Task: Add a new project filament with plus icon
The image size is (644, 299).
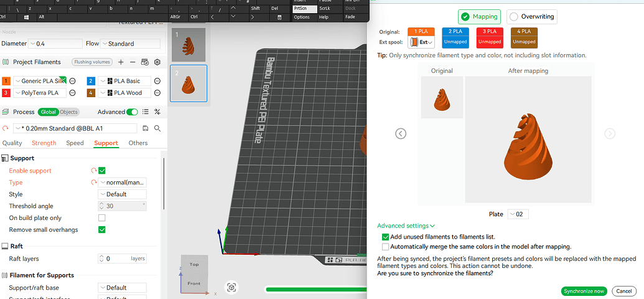Action: 121,62
